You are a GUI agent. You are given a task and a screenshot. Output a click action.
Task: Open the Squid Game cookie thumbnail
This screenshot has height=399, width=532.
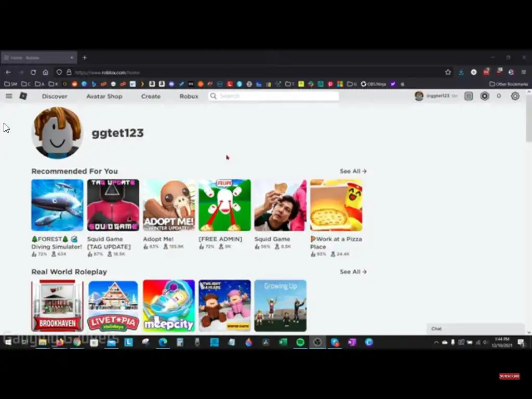tap(280, 205)
